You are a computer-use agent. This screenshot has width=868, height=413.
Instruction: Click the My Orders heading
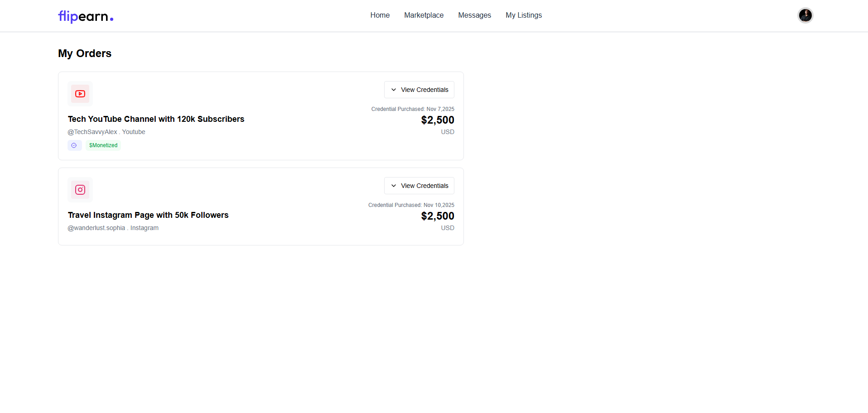(x=85, y=53)
